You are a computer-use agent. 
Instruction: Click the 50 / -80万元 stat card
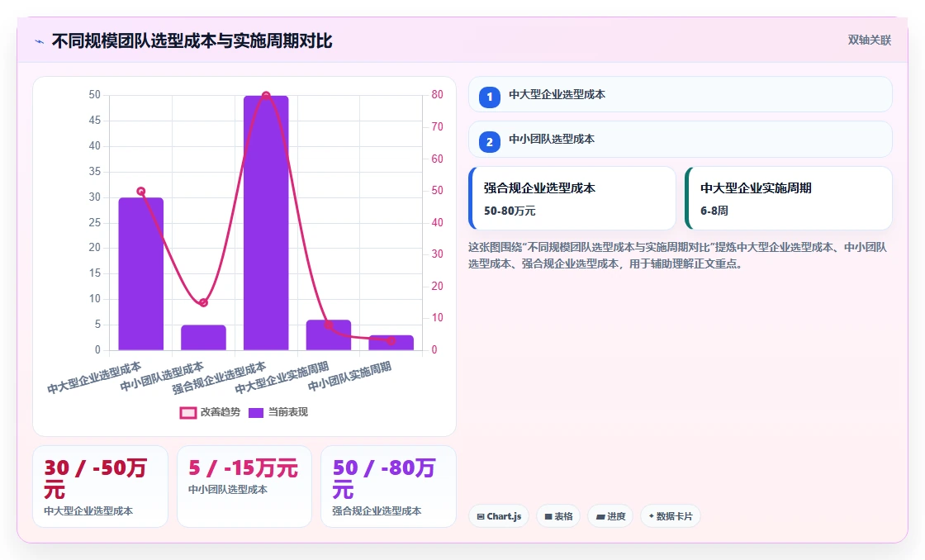(x=388, y=486)
